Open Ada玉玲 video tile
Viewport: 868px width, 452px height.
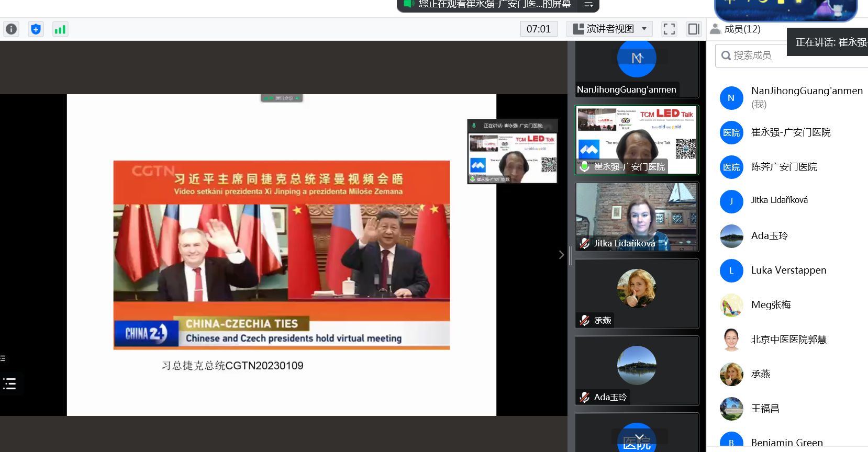click(x=637, y=370)
